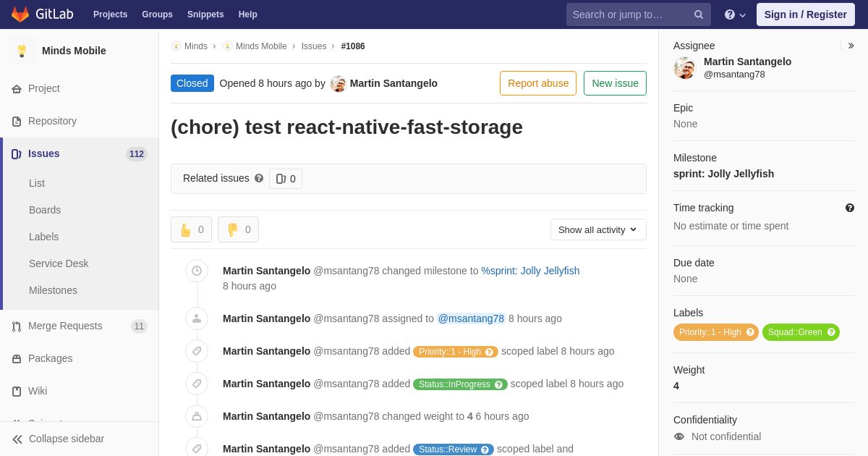
Task: Click the Report abuse button
Action: click(x=538, y=83)
